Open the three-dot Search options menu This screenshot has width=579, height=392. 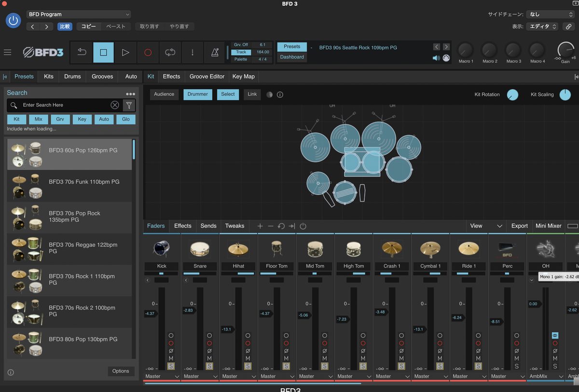pos(130,94)
